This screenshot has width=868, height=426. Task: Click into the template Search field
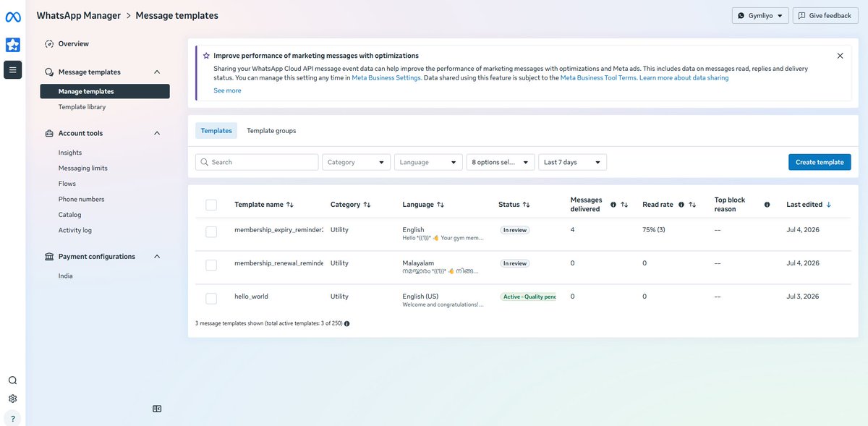(257, 162)
